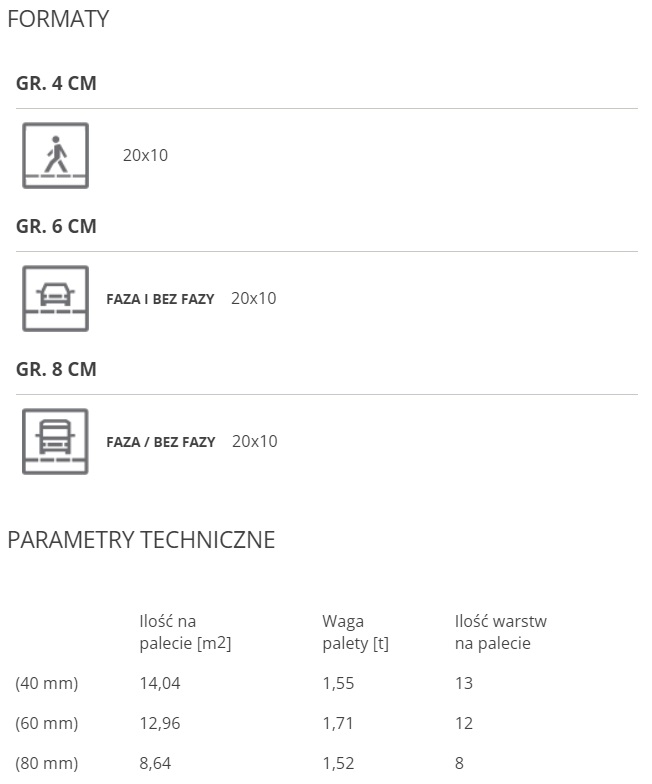
Task: Select the 20x10 format under GR. 4 CM
Action: [146, 156]
